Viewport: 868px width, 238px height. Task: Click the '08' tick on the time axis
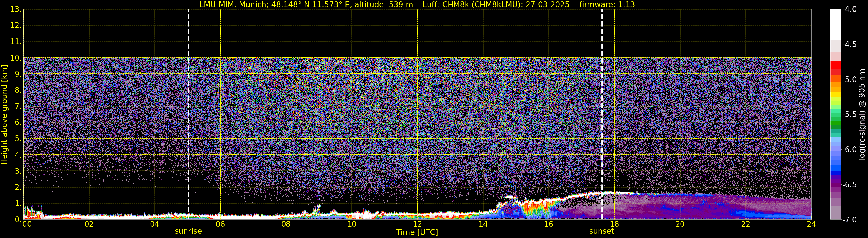pyautogui.click(x=286, y=224)
